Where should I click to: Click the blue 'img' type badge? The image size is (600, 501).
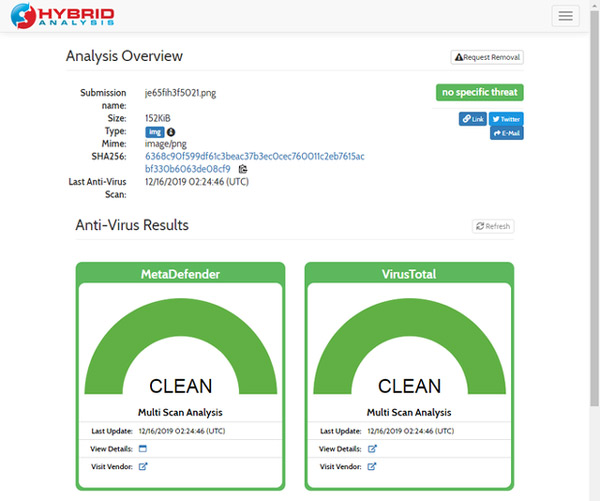[x=155, y=132]
